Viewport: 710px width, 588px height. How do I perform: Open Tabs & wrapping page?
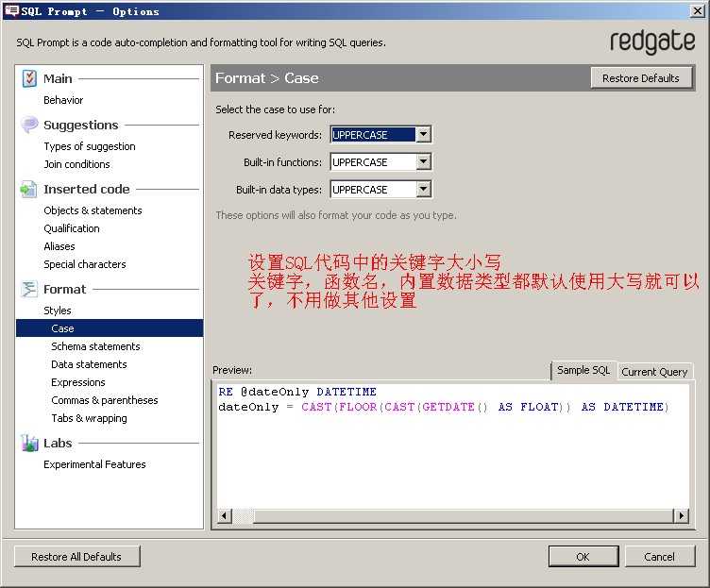point(89,418)
